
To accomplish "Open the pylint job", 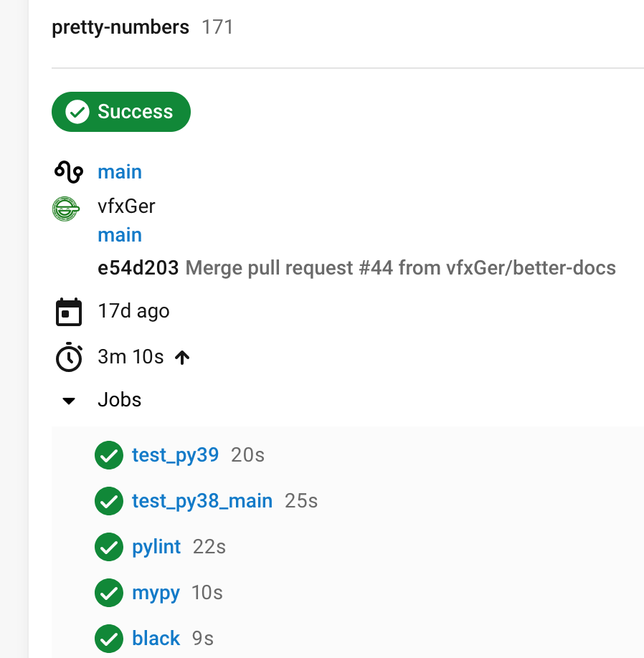I will (x=156, y=547).
